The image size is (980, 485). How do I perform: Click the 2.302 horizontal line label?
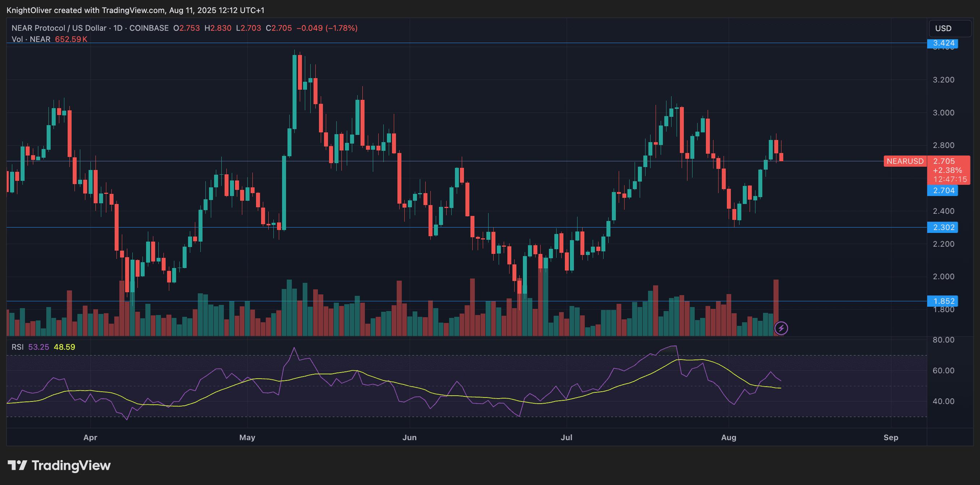pyautogui.click(x=943, y=227)
